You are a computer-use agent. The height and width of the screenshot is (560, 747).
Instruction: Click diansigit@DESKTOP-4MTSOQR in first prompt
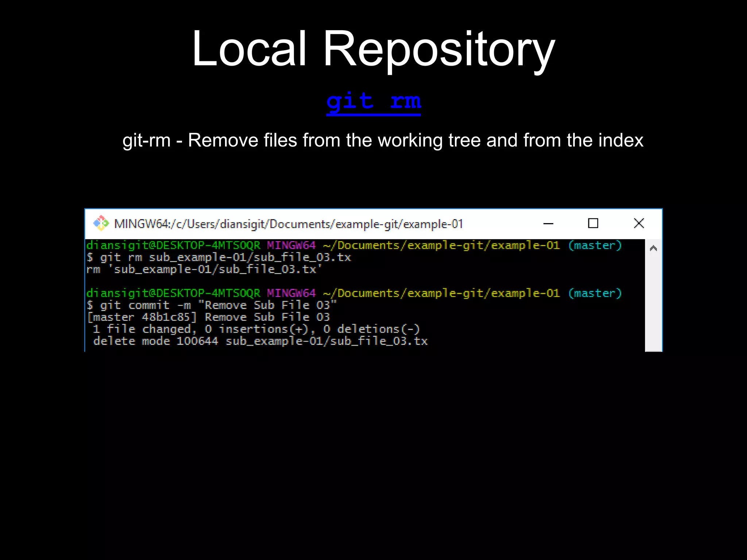(174, 245)
